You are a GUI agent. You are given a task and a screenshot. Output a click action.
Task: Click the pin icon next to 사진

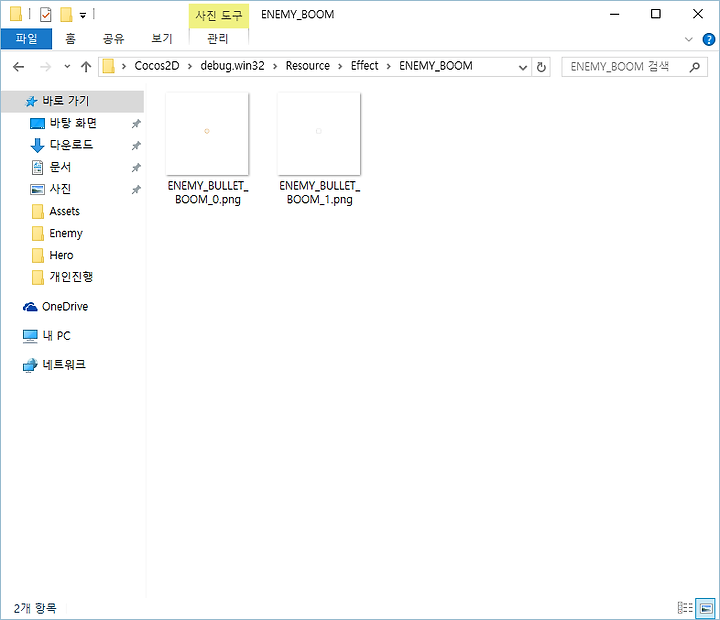tap(136, 190)
